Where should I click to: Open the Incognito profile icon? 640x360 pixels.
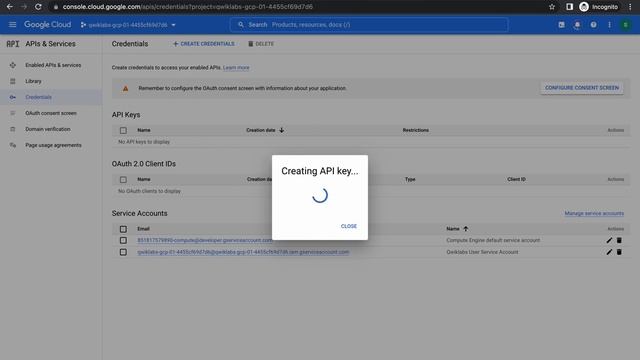tap(584, 7)
